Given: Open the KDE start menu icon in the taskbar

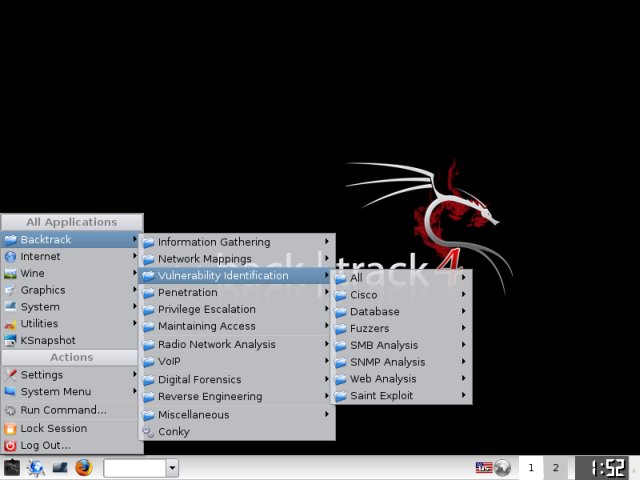Looking at the screenshot, I should [11, 468].
